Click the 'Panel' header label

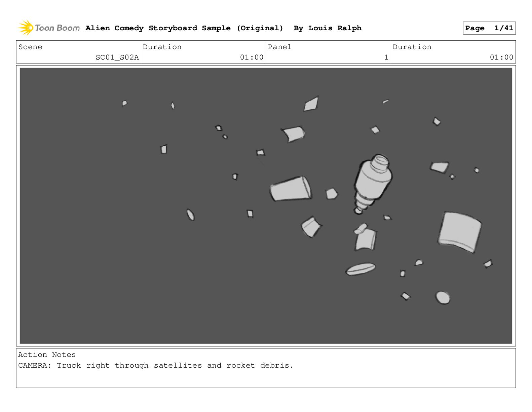click(x=280, y=47)
